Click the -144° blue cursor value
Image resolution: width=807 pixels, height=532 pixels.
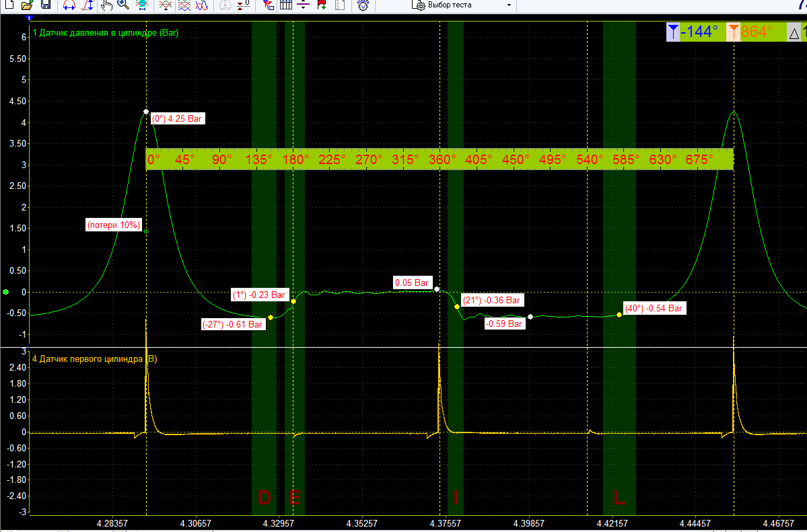click(699, 32)
